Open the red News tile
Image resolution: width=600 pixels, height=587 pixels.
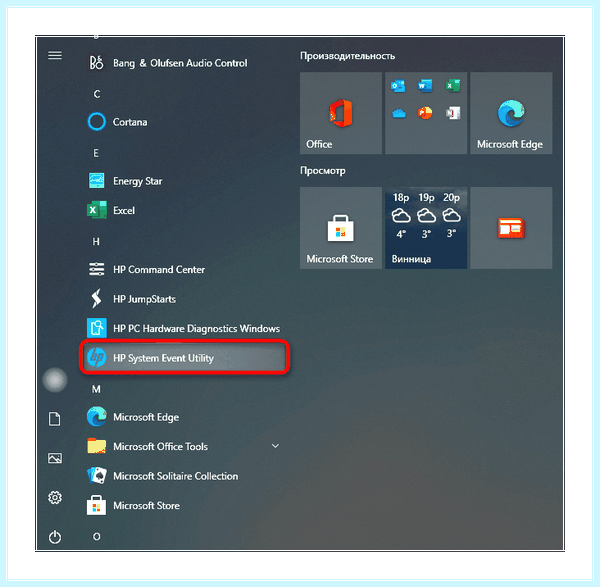511,228
